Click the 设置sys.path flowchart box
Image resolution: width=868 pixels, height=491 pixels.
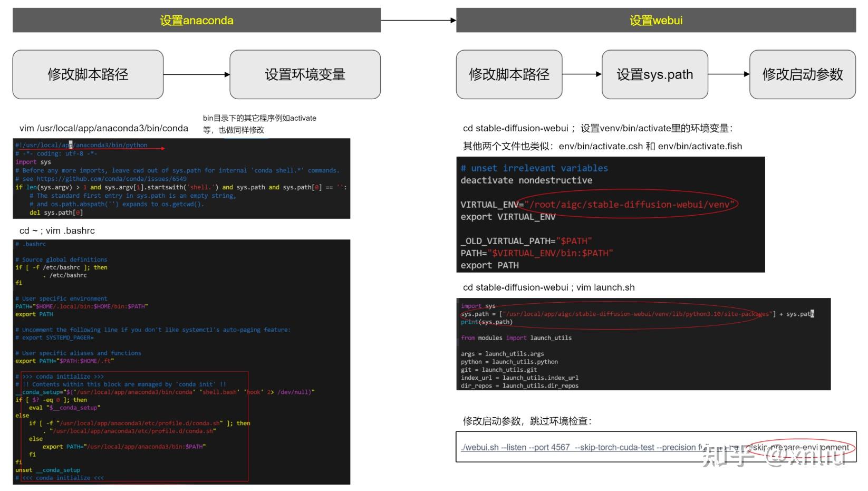[x=654, y=75]
